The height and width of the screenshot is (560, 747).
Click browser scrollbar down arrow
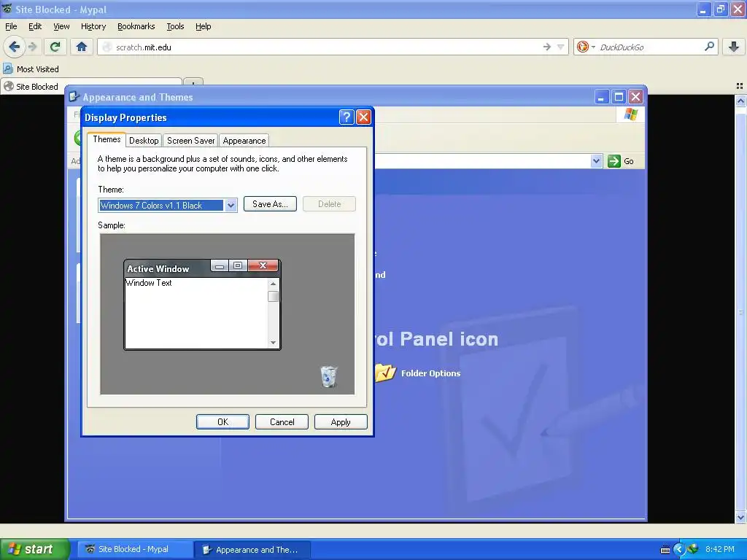pos(740,517)
